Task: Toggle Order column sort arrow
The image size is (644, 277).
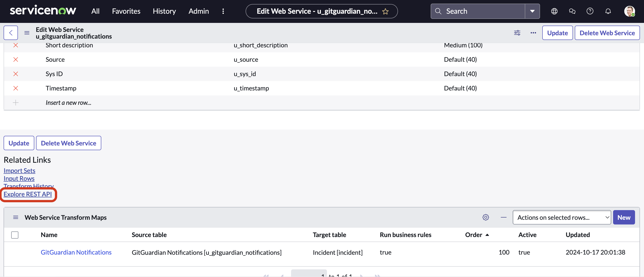Action: [x=487, y=235]
